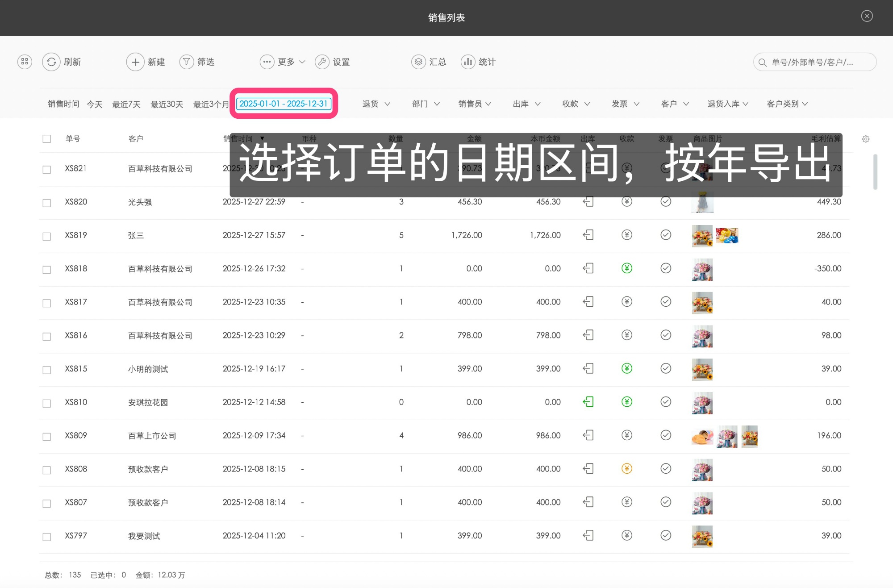The width and height of the screenshot is (893, 588).
Task: Click the vertical scrollbar thumb
Action: (x=875, y=172)
